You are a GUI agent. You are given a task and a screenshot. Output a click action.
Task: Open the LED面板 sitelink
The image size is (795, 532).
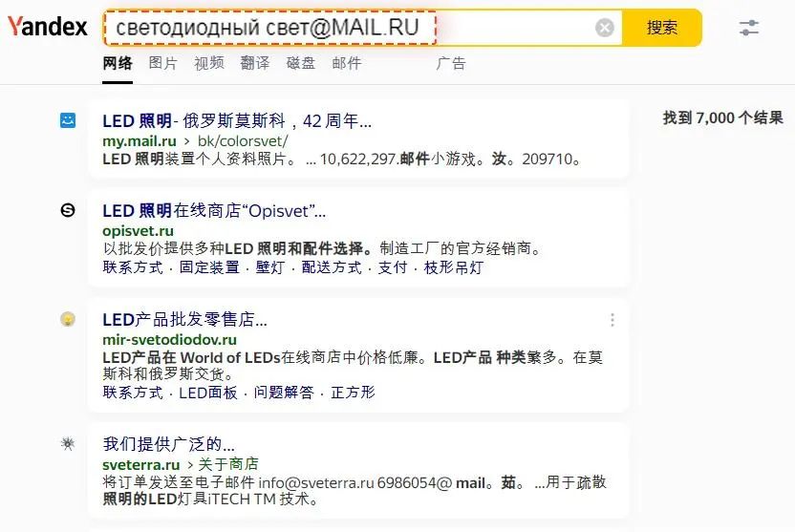pyautogui.click(x=208, y=393)
